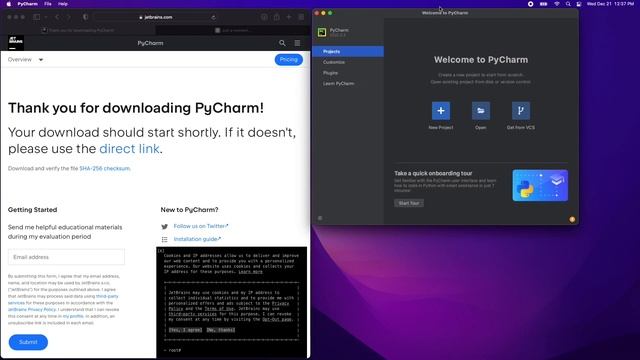Viewport: 640px width, 360px height.
Task: Click the Twitter bird icon
Action: click(164, 227)
